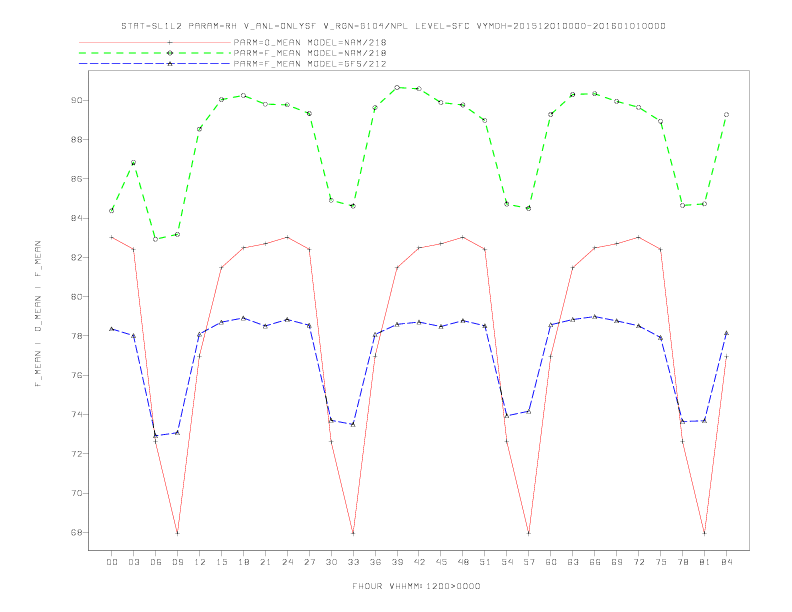Image resolution: width=792 pixels, height=612 pixels.
Task: Click green NAM circle marker at hour 84
Action: coord(726,115)
